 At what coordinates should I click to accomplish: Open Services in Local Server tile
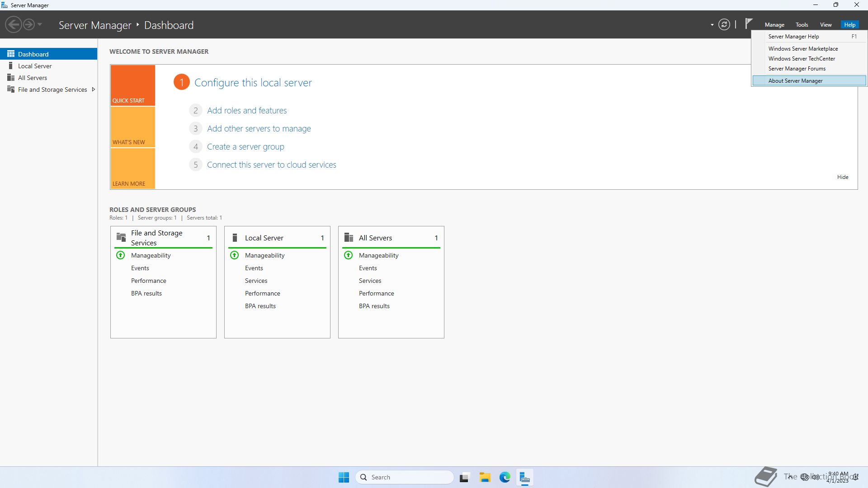[256, 281]
